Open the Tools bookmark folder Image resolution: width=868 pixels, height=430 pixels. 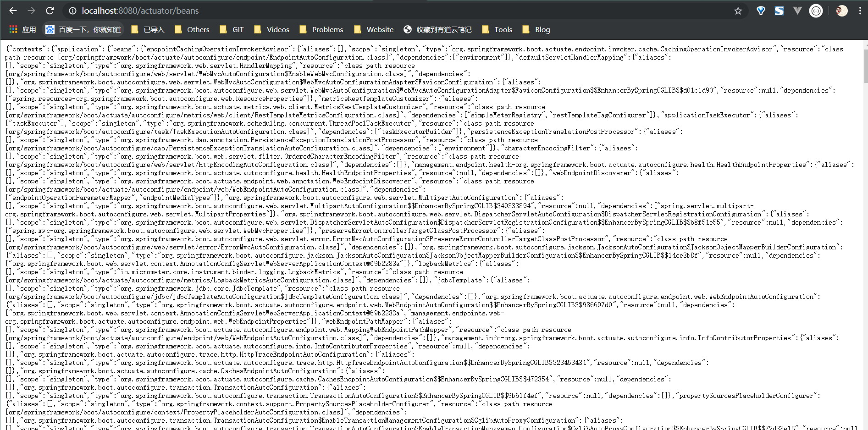coord(497,29)
